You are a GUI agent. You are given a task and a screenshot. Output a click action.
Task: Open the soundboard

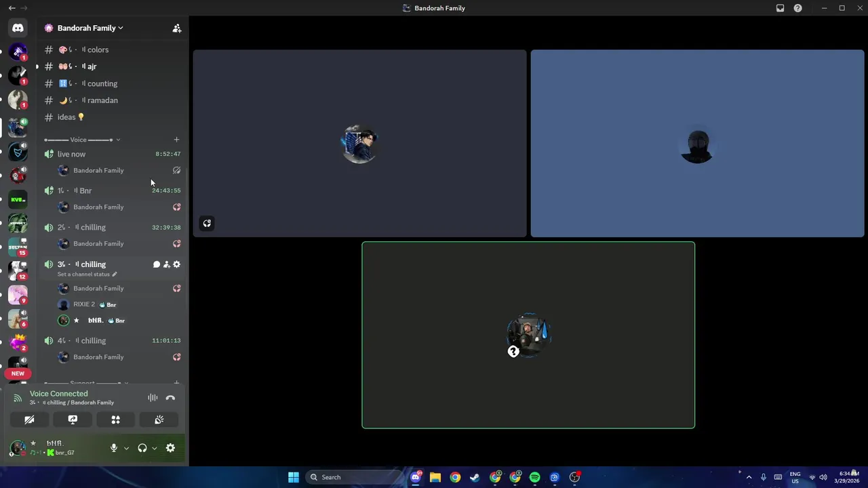click(x=159, y=420)
